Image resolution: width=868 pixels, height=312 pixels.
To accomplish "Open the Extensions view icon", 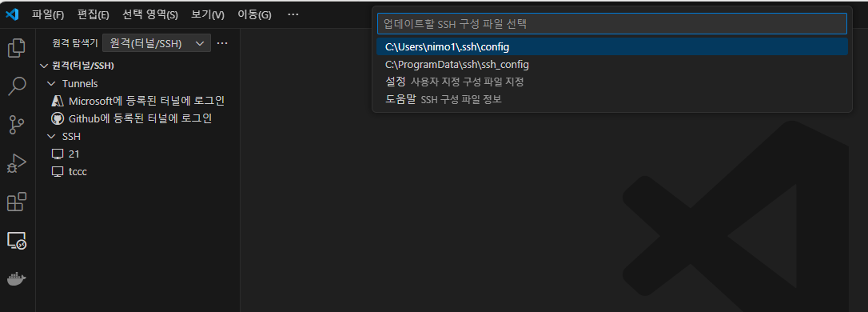I will pyautogui.click(x=17, y=202).
